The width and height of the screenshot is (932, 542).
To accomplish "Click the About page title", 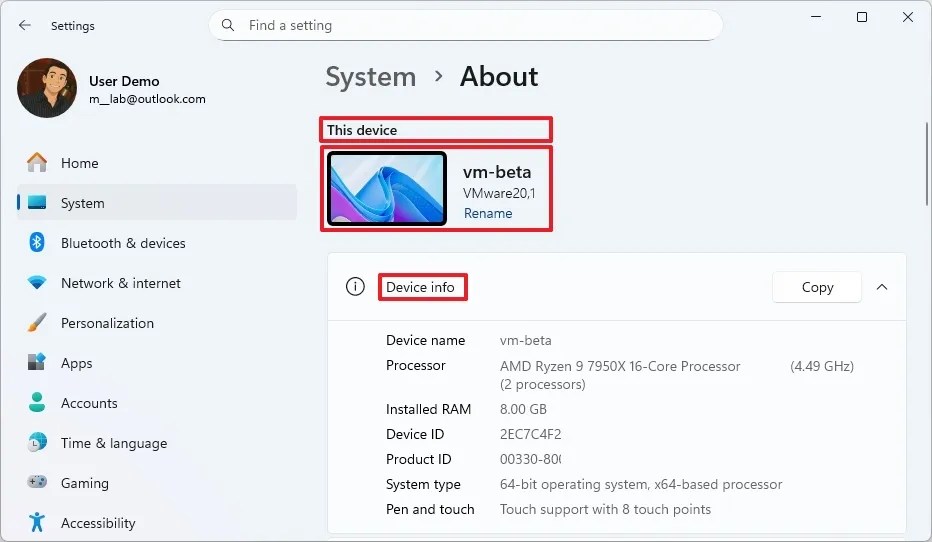I will tap(499, 77).
